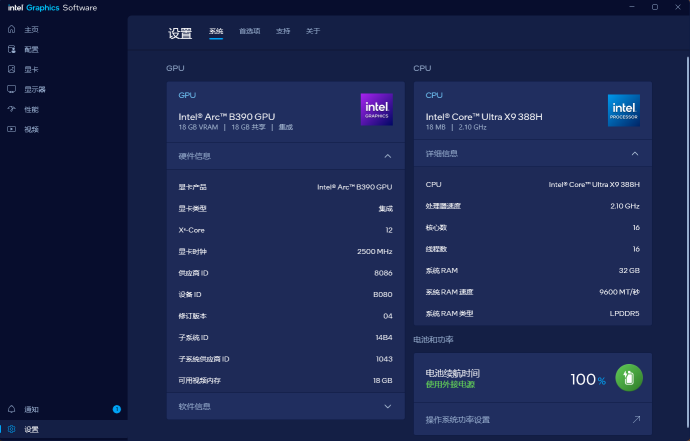Click the green battery charging icon
The height and width of the screenshot is (441, 691).
[x=628, y=377]
